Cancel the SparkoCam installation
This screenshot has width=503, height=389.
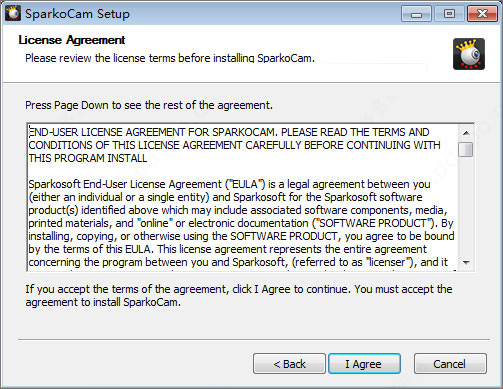[450, 364]
